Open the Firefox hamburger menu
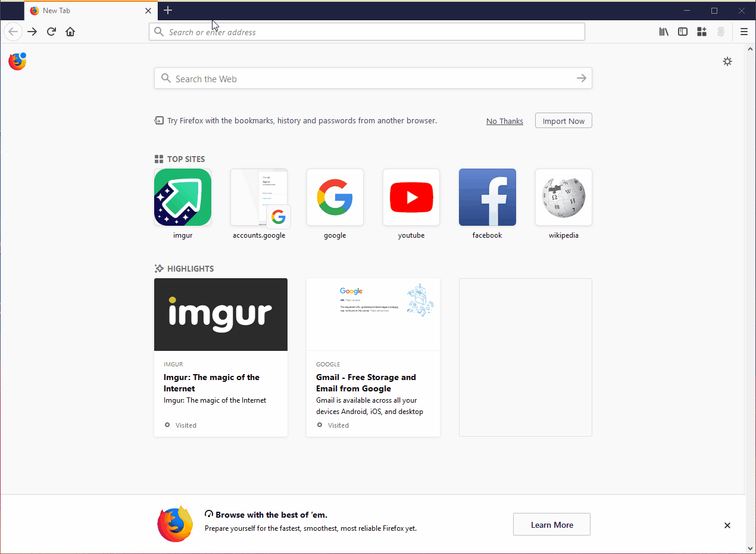The width and height of the screenshot is (756, 554). click(744, 32)
